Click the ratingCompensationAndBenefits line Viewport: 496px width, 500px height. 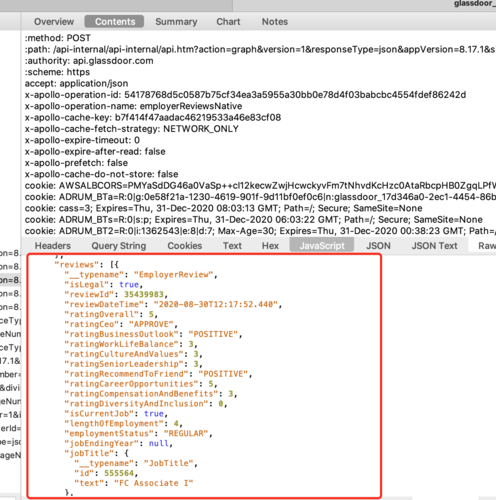tap(151, 394)
